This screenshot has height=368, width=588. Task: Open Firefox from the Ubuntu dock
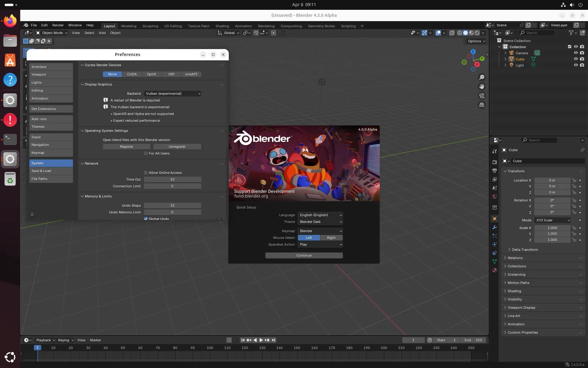[10, 21]
